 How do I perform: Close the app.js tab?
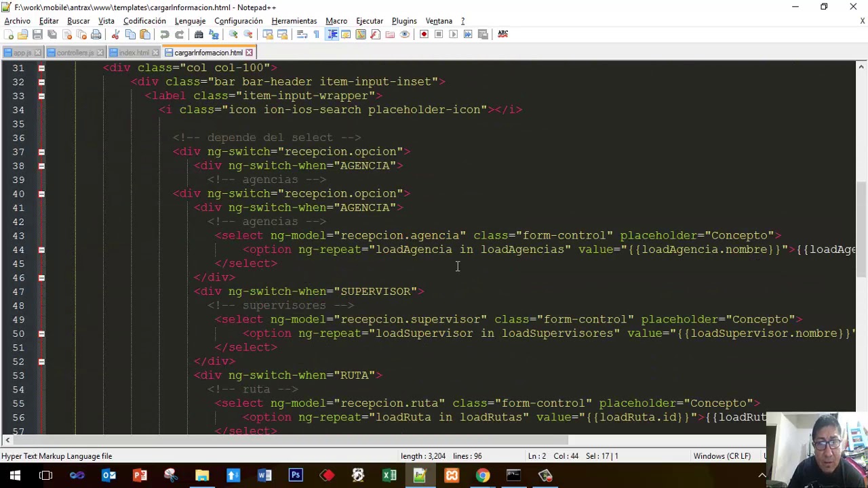point(38,53)
